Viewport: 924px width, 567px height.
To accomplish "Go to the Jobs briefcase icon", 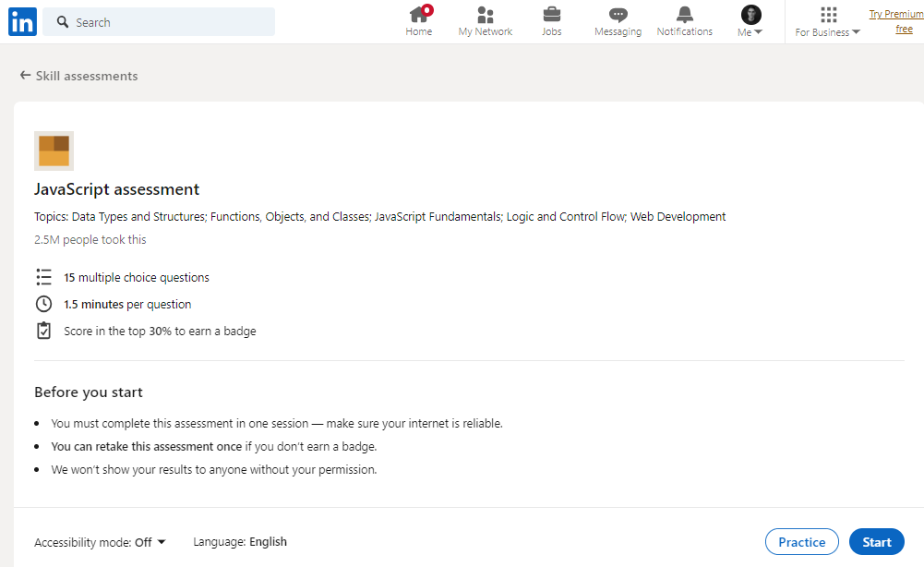I will pos(552,14).
